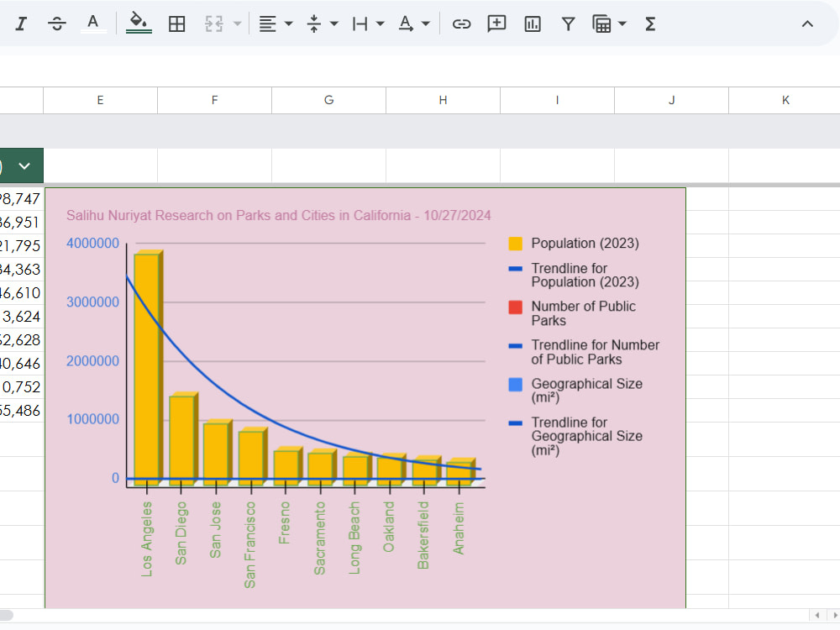This screenshot has height=630, width=840.
Task: Open text color picker
Action: tap(93, 24)
